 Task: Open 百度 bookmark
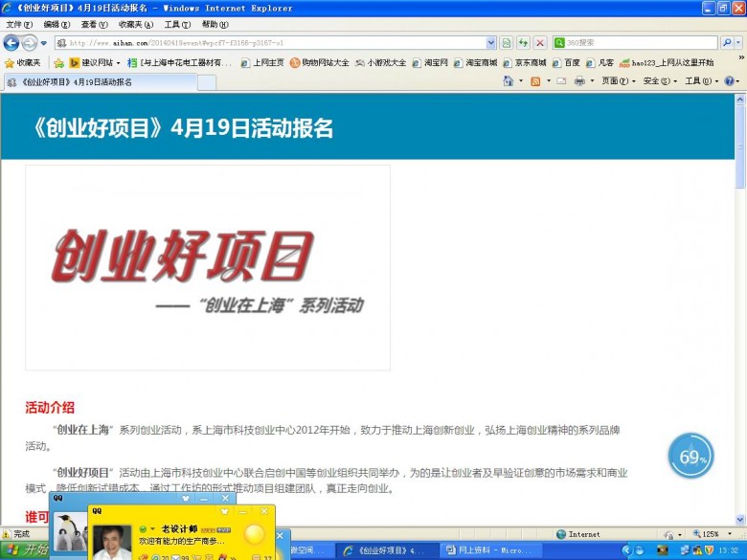click(566, 62)
